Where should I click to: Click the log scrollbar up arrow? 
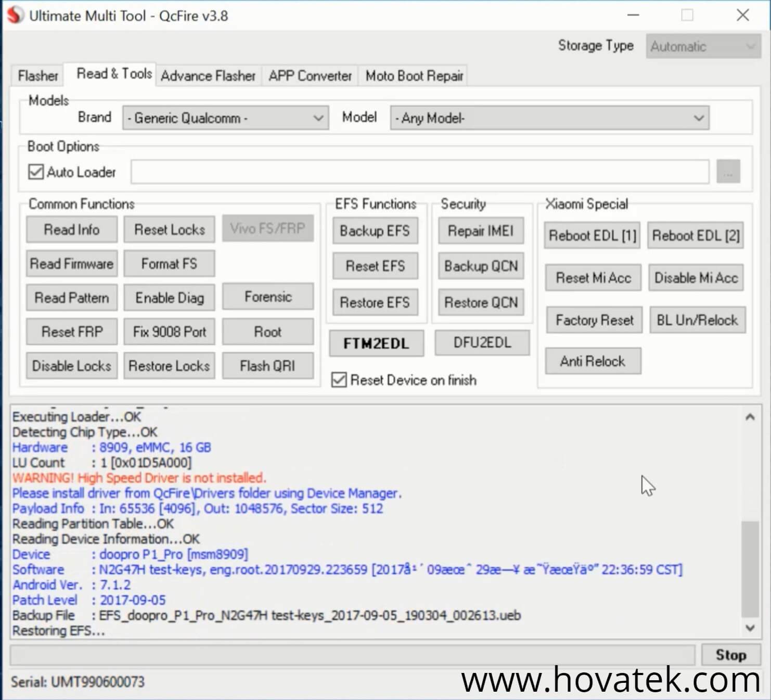(750, 417)
